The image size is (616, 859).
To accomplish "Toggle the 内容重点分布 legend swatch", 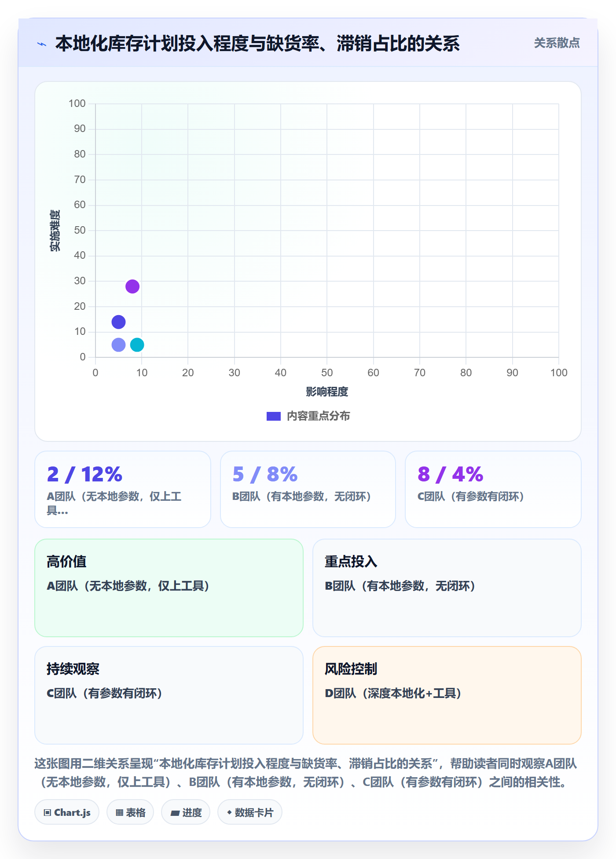I will click(274, 416).
